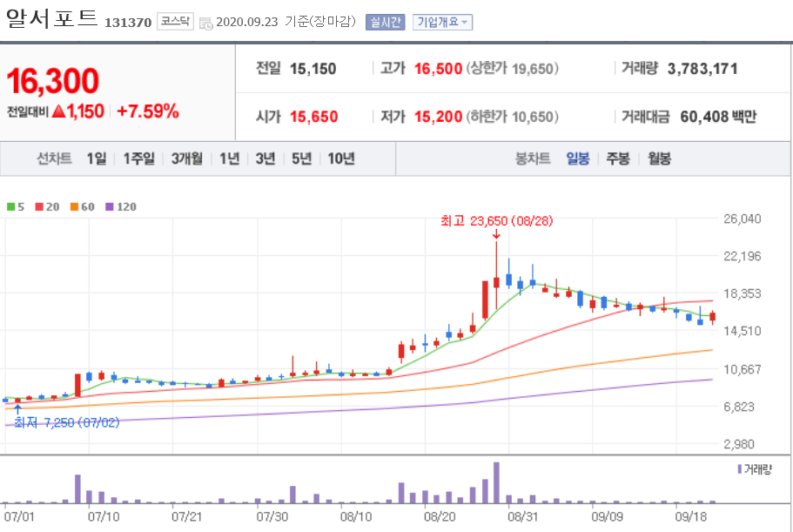
Task: Click the orange 60-day moving average swatch
Action: coord(74,207)
